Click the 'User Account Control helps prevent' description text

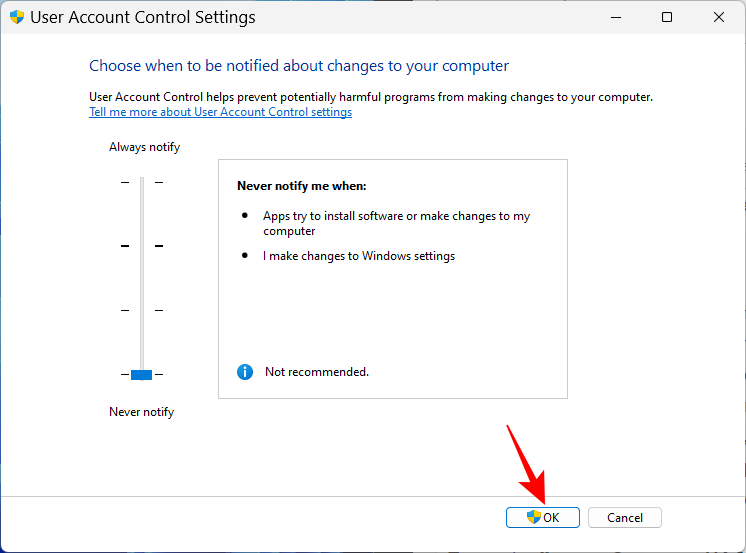[371, 97]
